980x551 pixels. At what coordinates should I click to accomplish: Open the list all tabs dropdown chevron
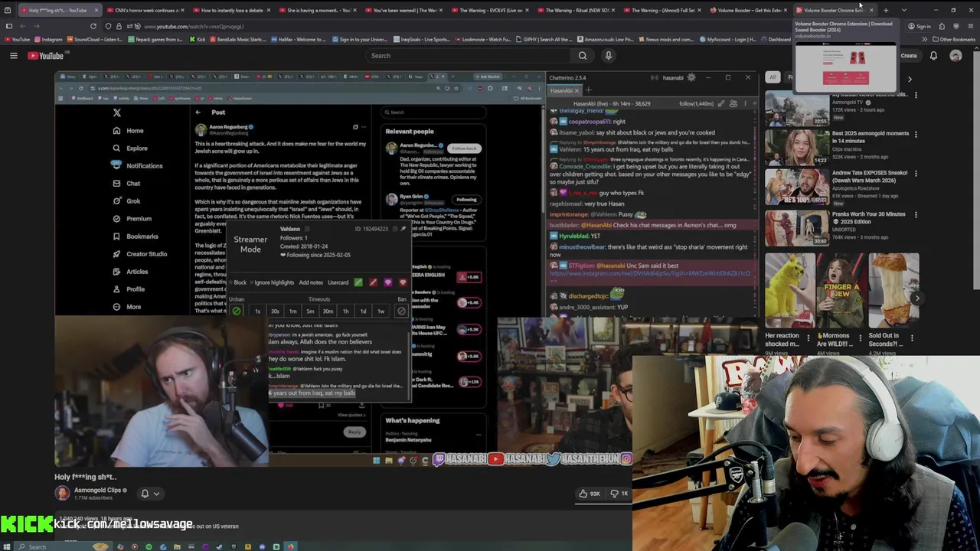pyautogui.click(x=904, y=10)
